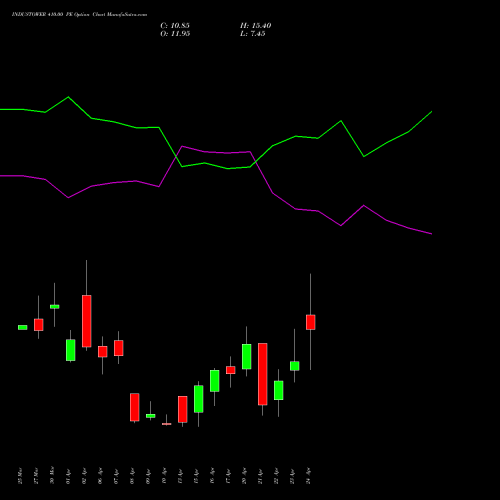Image resolution: width=500 pixels, height=500 pixels.
Task: Click the 27 Mar date label
Action: (36, 476)
